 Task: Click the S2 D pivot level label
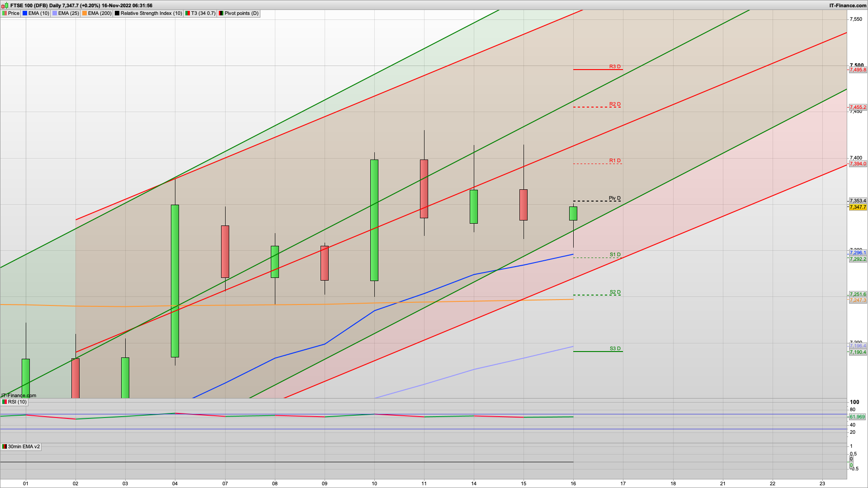click(615, 292)
